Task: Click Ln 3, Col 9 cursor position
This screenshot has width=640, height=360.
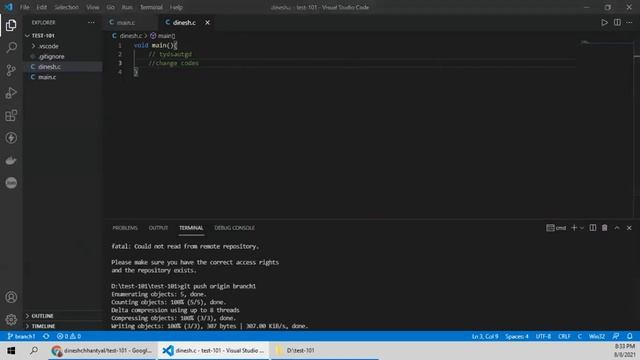Action: [485, 336]
